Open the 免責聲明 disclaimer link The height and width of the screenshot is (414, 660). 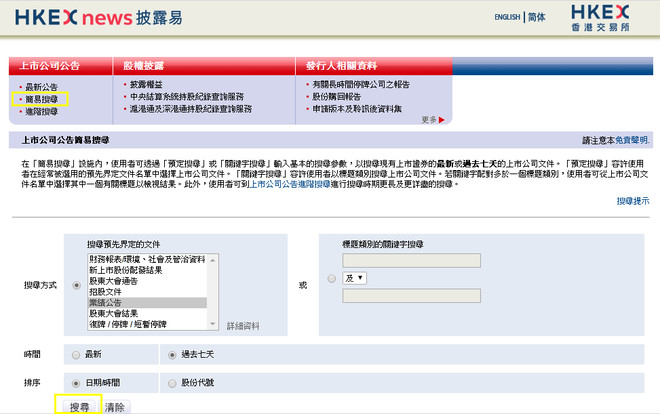pyautogui.click(x=632, y=140)
